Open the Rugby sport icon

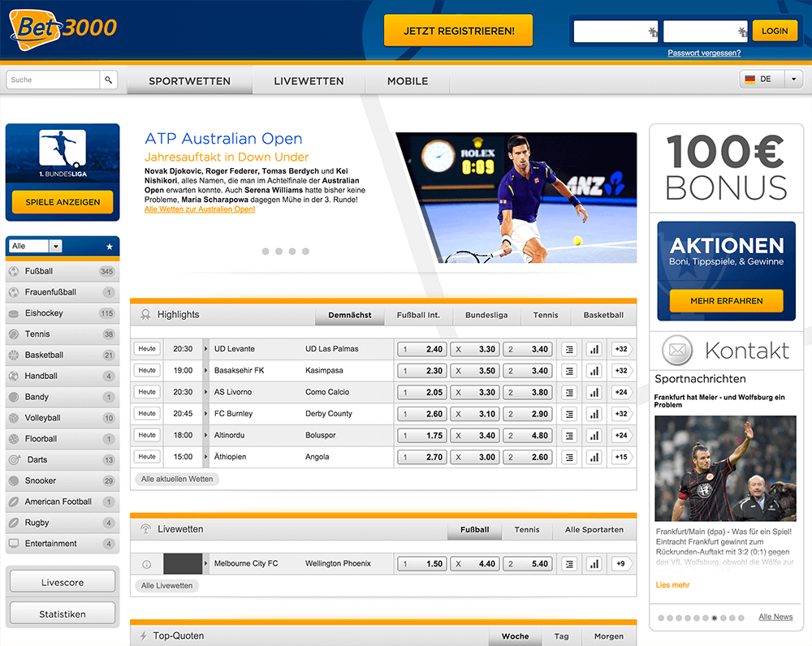(x=14, y=523)
